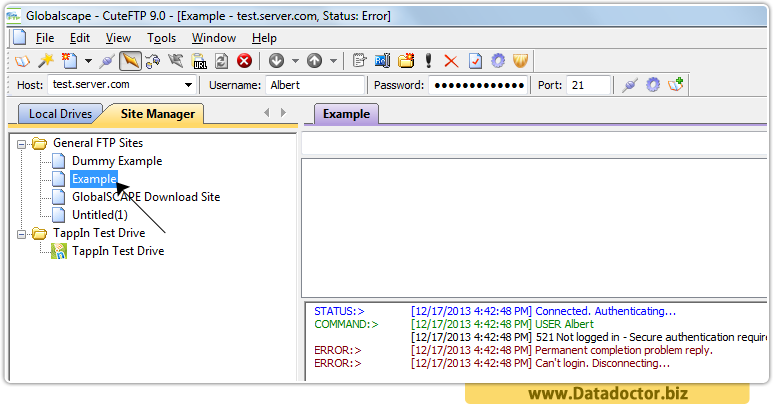Click the red Stop icon
Screen dimensions: 773x404
pyautogui.click(x=245, y=61)
